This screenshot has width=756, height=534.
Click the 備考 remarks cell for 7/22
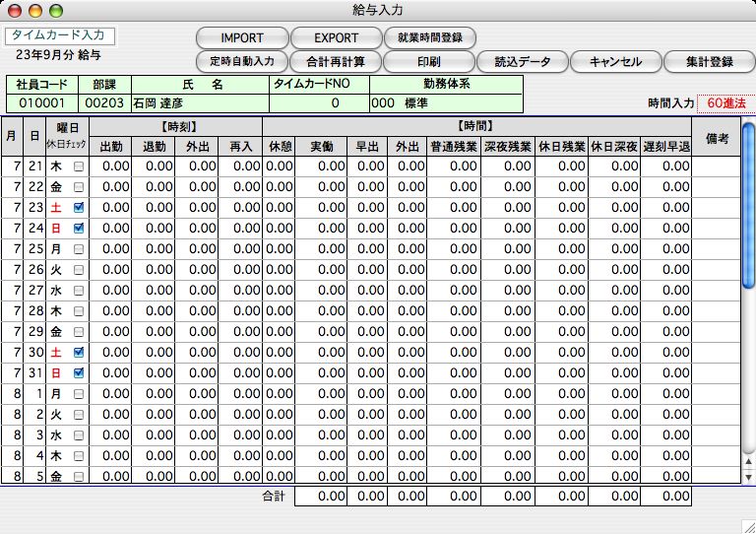click(716, 187)
